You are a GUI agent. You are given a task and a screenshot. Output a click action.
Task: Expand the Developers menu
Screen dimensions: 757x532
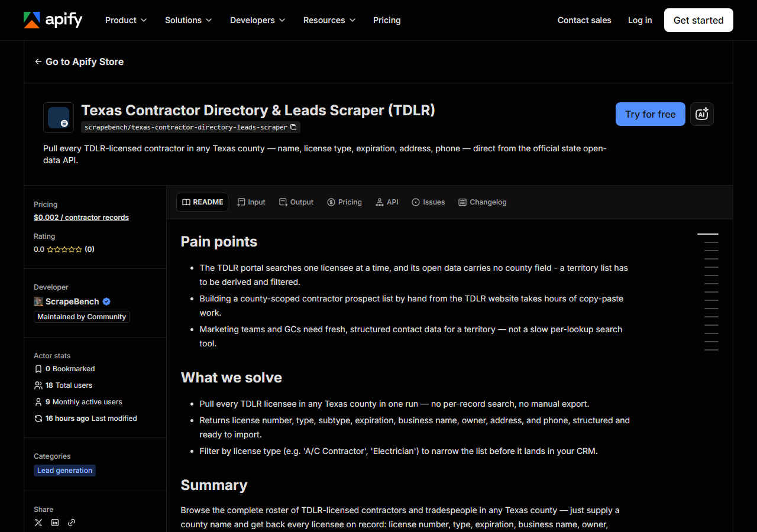pyautogui.click(x=257, y=20)
